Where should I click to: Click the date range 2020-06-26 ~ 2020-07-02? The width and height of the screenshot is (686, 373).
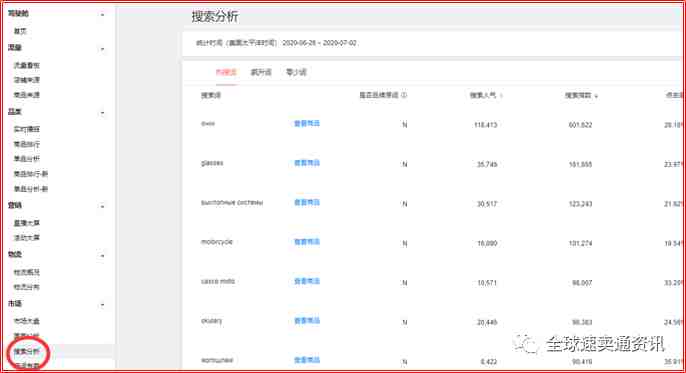[319, 43]
